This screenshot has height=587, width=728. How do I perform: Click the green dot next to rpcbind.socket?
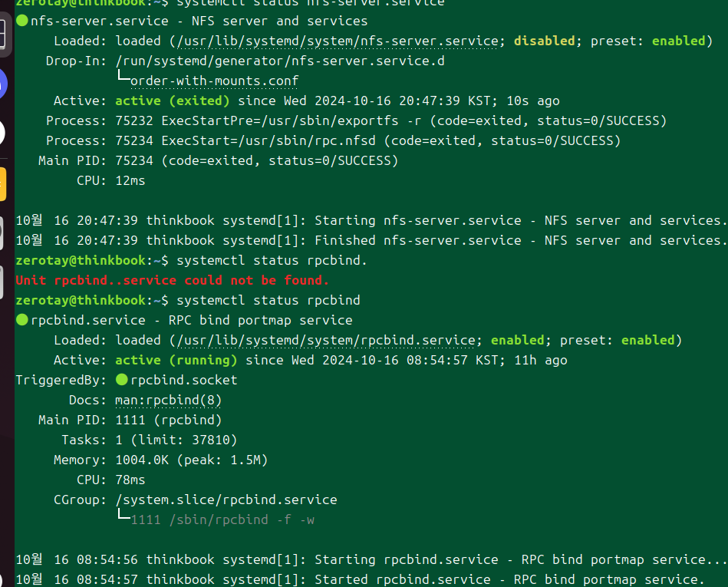[121, 380]
